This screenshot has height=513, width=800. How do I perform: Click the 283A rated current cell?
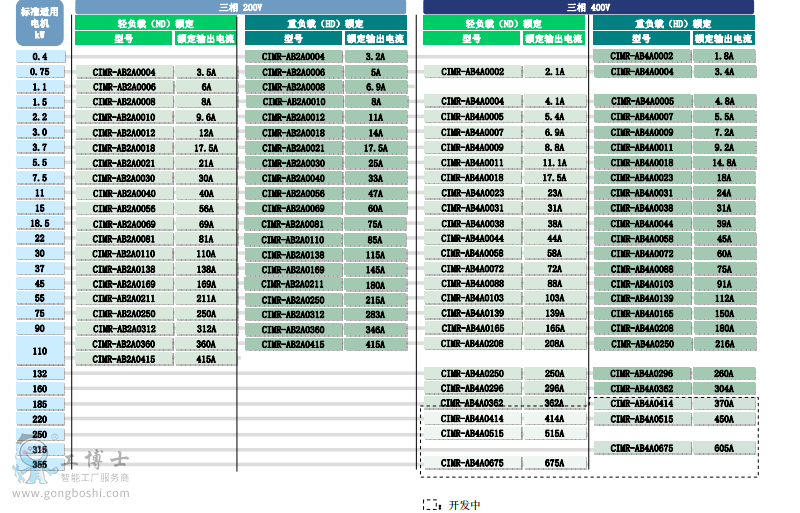click(375, 314)
